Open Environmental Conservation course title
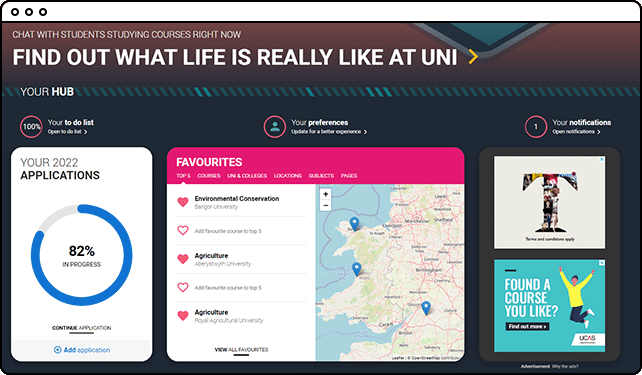 coord(237,199)
